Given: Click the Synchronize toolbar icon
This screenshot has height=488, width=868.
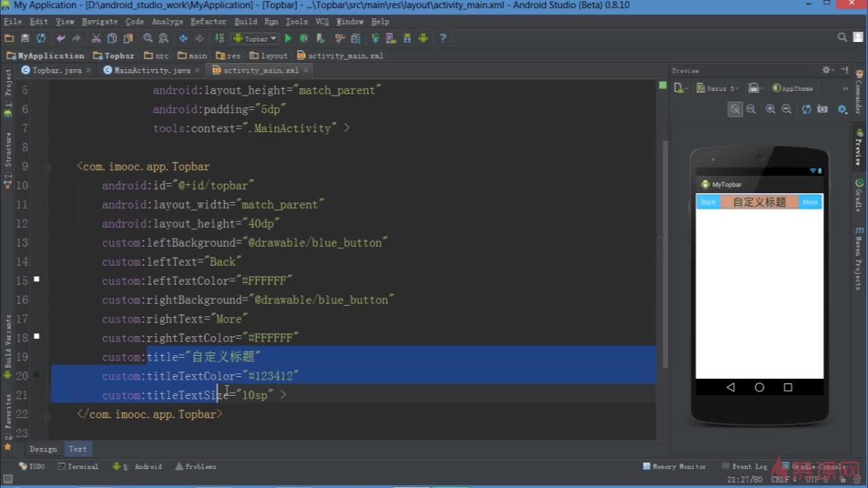Looking at the screenshot, I should click(x=41, y=39).
